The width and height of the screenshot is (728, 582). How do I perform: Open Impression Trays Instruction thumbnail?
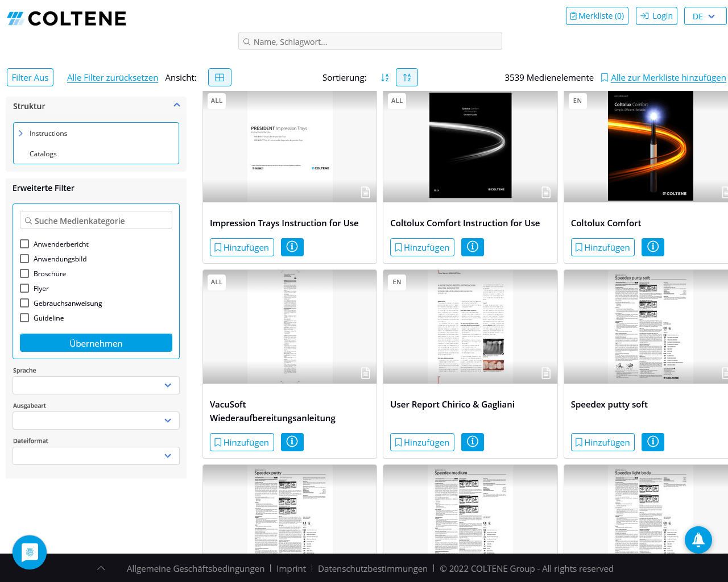click(x=289, y=147)
